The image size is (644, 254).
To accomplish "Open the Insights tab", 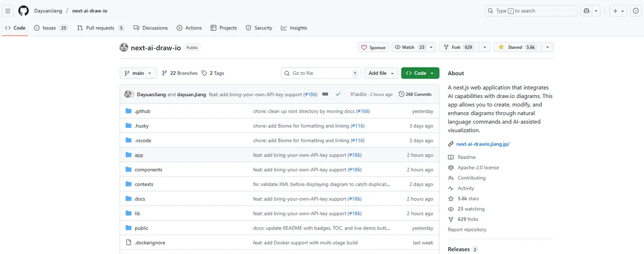I will [294, 28].
